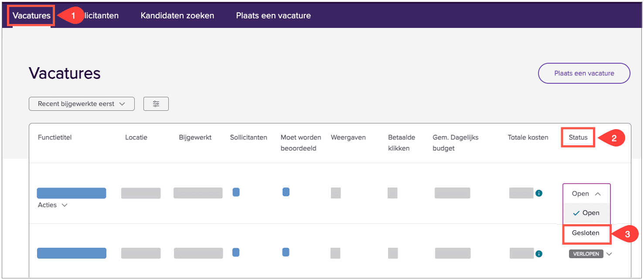Click the Sollicitanten column header
This screenshot has height=280, width=644.
249,137
